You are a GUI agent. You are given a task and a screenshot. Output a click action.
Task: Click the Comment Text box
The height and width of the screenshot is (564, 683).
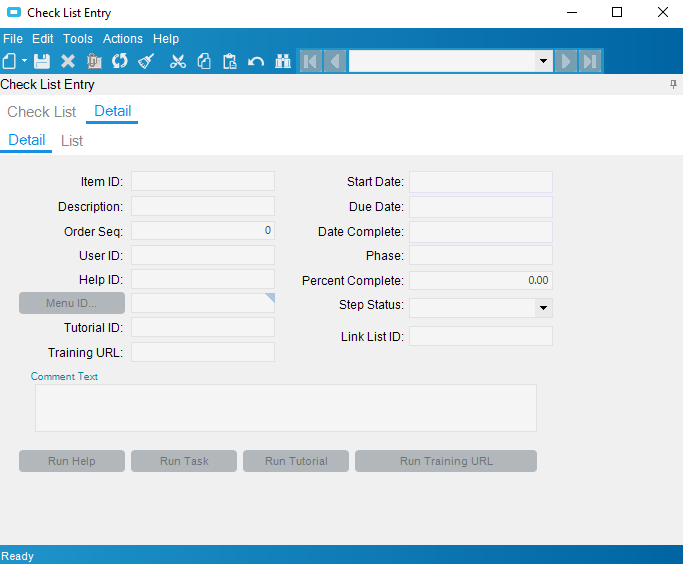tap(286, 408)
